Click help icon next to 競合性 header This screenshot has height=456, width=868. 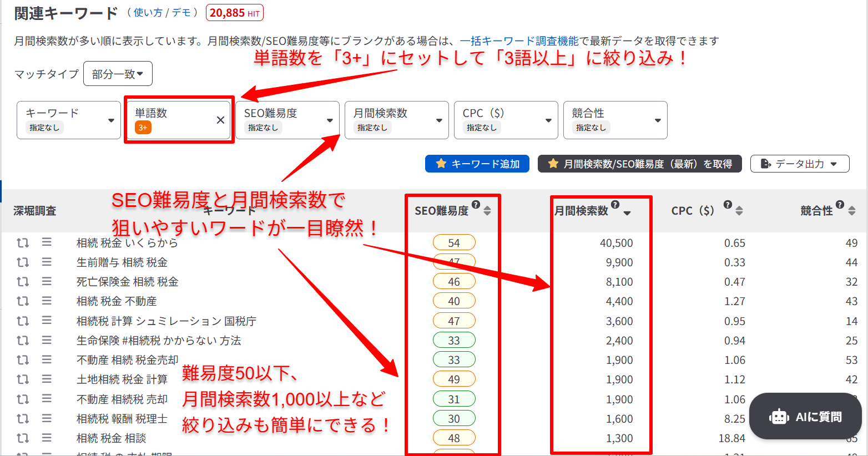pos(840,205)
